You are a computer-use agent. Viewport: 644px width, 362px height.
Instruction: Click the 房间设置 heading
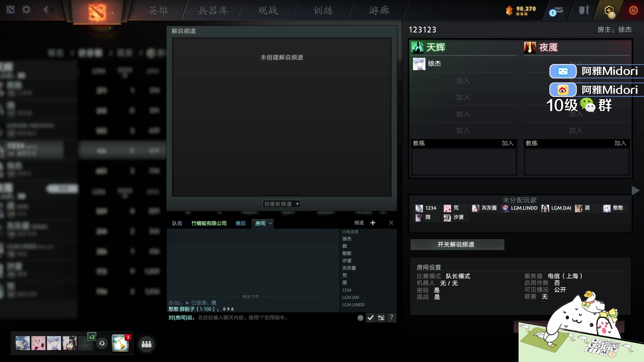tap(429, 267)
